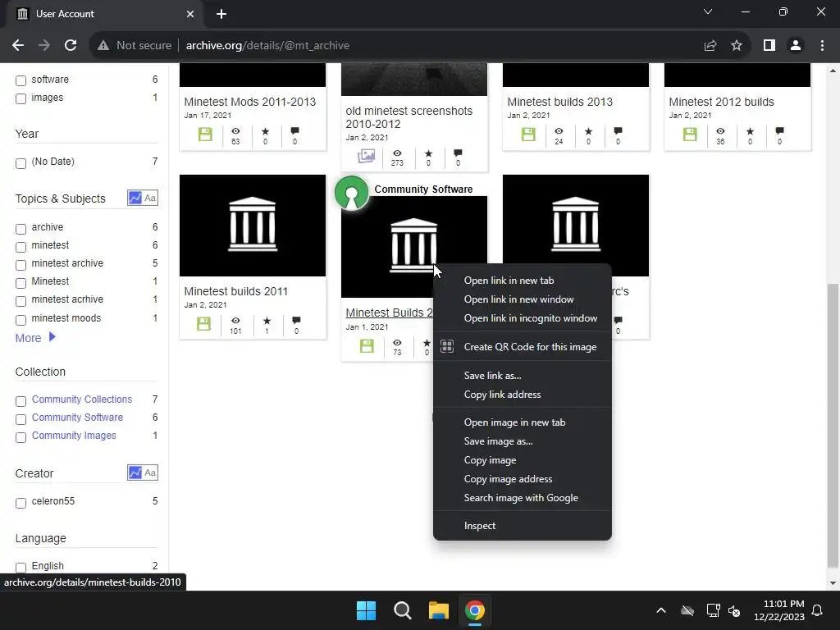This screenshot has height=630, width=840.
Task: Close the User Account tab
Action: (x=190, y=14)
